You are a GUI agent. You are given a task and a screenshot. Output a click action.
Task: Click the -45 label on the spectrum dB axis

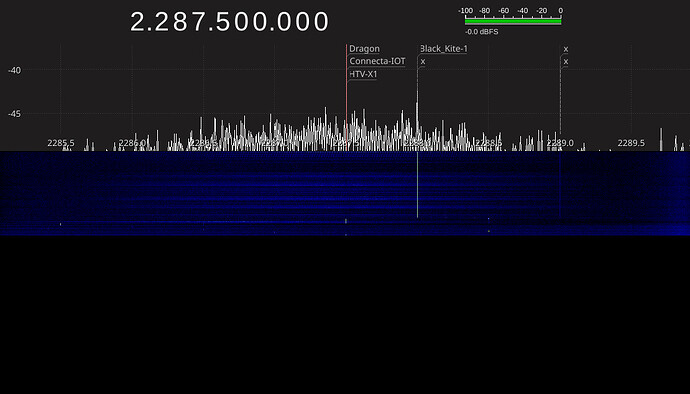coord(14,114)
